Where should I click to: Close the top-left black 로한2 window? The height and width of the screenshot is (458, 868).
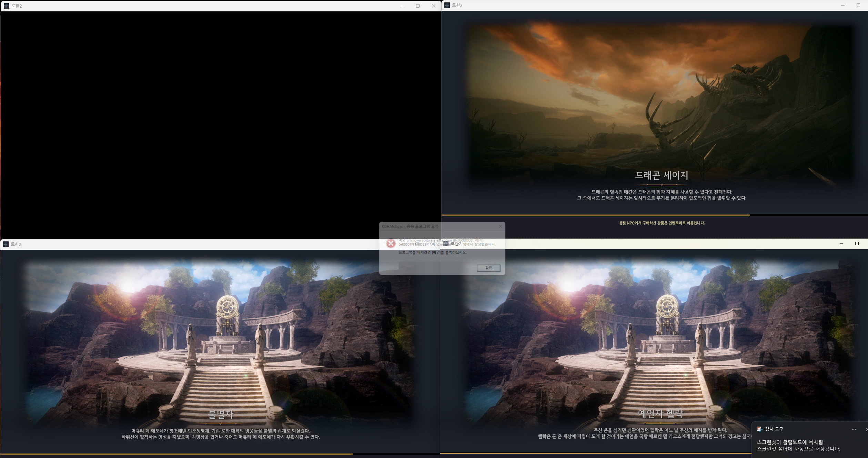[434, 6]
